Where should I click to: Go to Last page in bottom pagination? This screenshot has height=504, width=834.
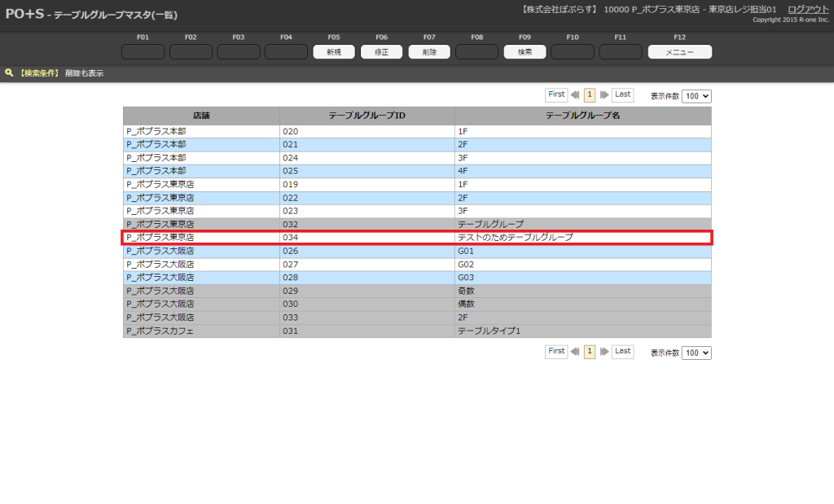click(622, 352)
